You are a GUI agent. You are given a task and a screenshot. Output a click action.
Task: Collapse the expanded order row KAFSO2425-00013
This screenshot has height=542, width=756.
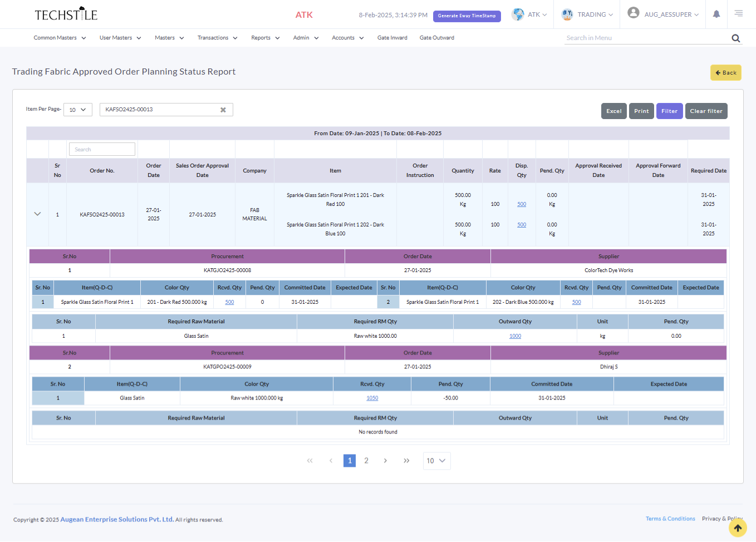tap(37, 214)
